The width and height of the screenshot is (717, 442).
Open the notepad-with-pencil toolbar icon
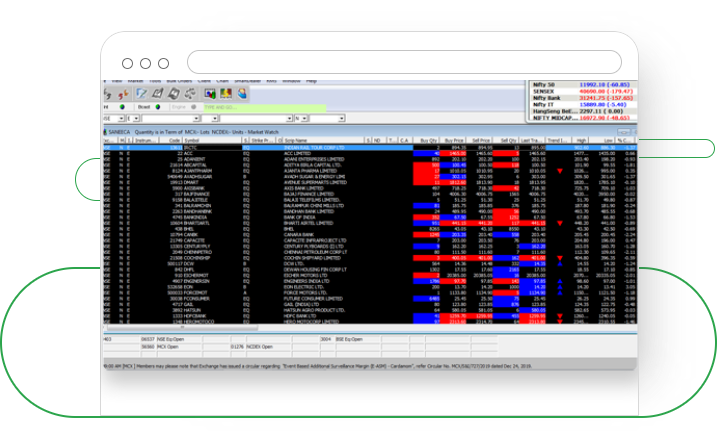click(x=142, y=94)
